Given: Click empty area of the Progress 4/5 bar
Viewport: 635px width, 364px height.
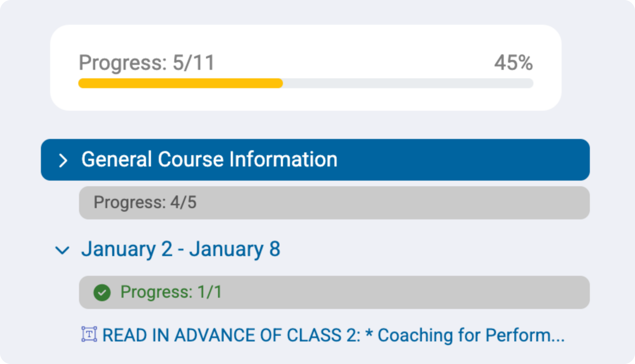Looking at the screenshot, I should [392, 203].
